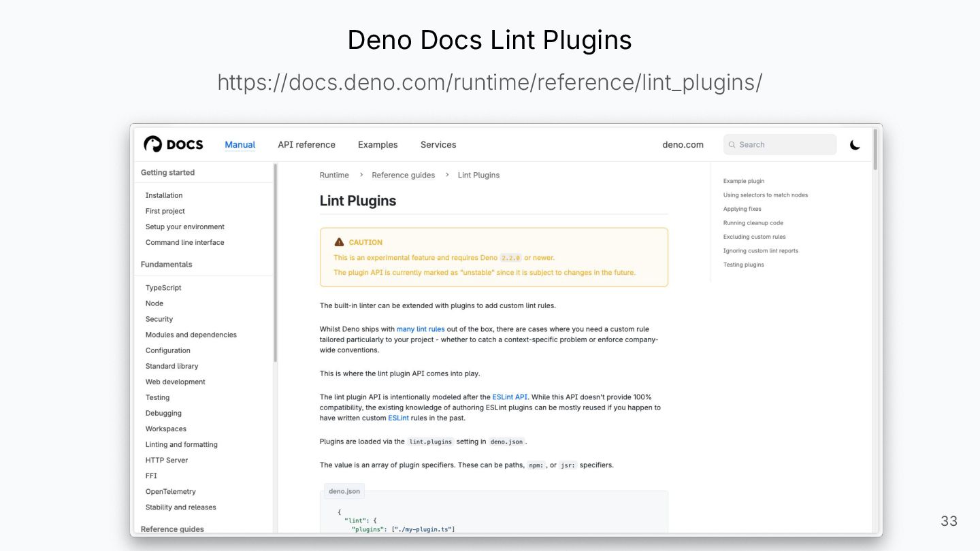The image size is (980, 551).
Task: Follow the deno.com link
Action: click(x=683, y=144)
